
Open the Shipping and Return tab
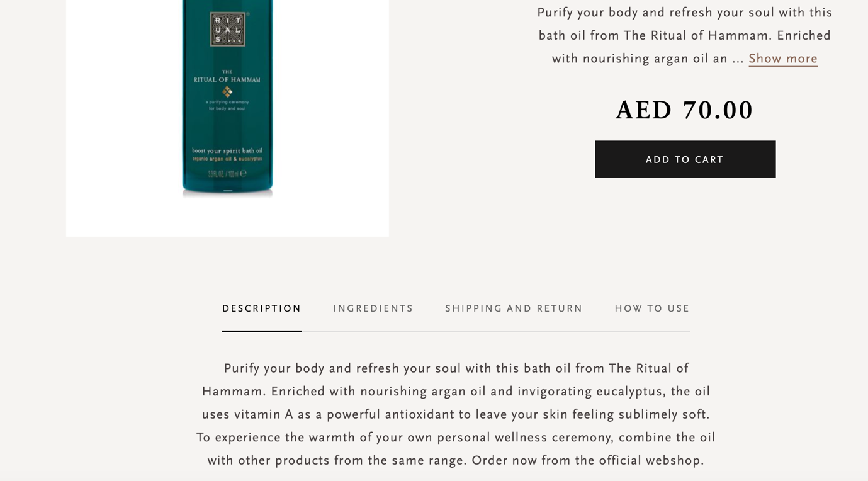(514, 308)
